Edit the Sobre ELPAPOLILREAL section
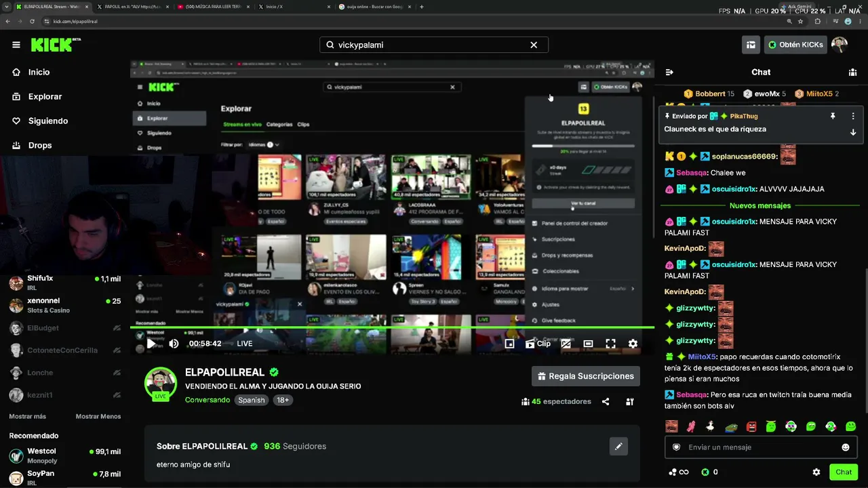The image size is (868, 488). click(618, 446)
